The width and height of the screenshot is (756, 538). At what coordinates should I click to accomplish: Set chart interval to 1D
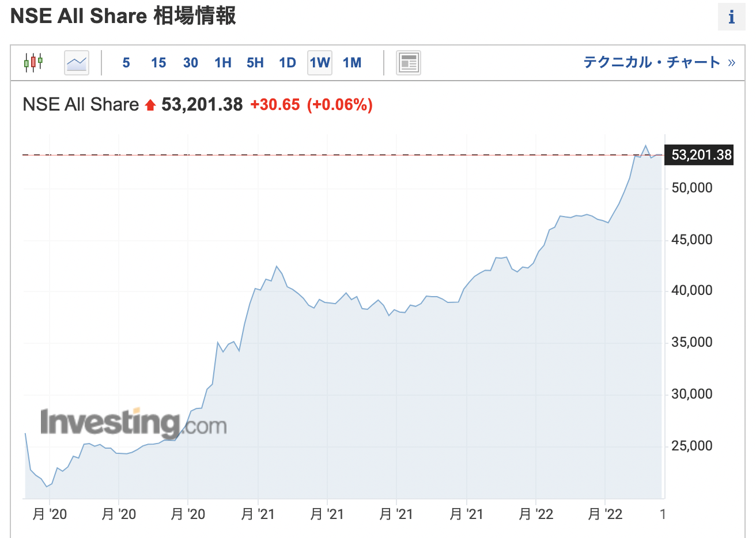[288, 63]
